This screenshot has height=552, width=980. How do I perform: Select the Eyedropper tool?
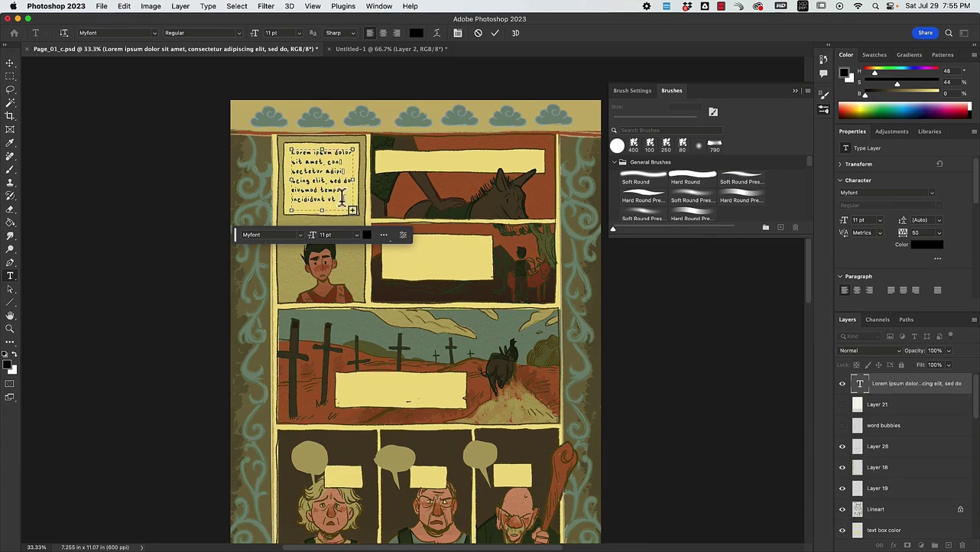click(10, 143)
